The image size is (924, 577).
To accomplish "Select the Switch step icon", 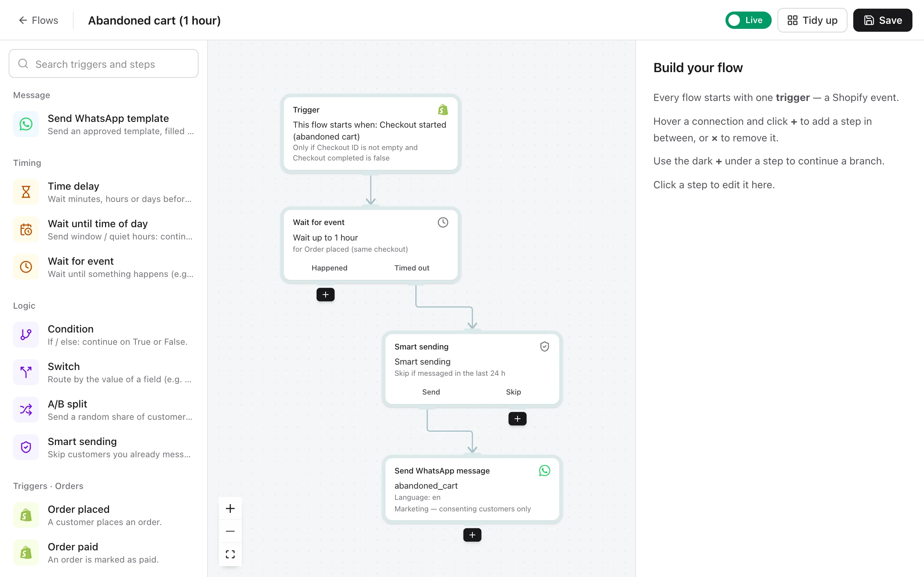I will click(x=26, y=372).
